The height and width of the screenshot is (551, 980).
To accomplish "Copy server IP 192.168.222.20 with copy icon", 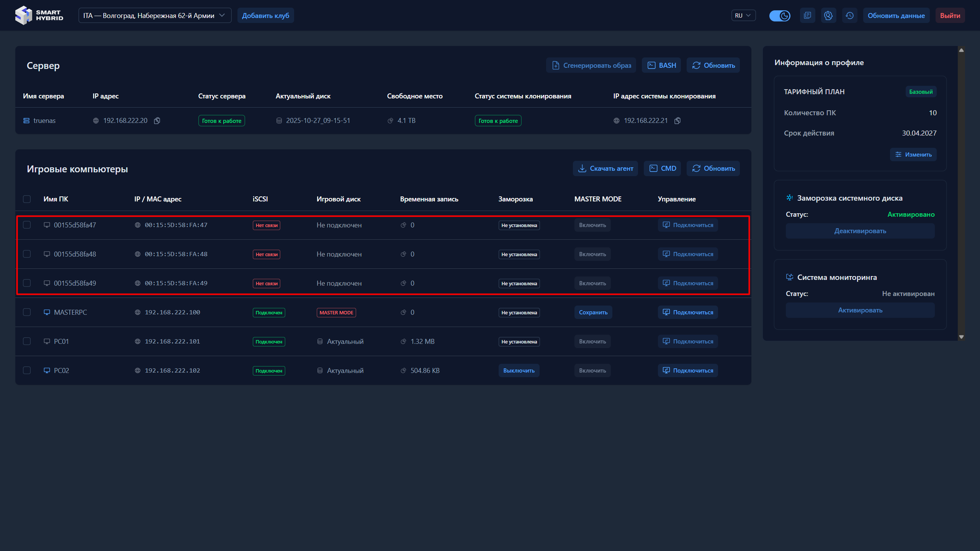I will click(x=157, y=121).
